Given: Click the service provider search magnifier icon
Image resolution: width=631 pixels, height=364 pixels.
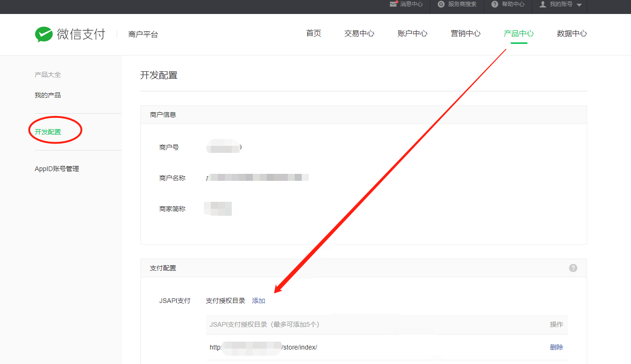Looking at the screenshot, I should 441,4.
